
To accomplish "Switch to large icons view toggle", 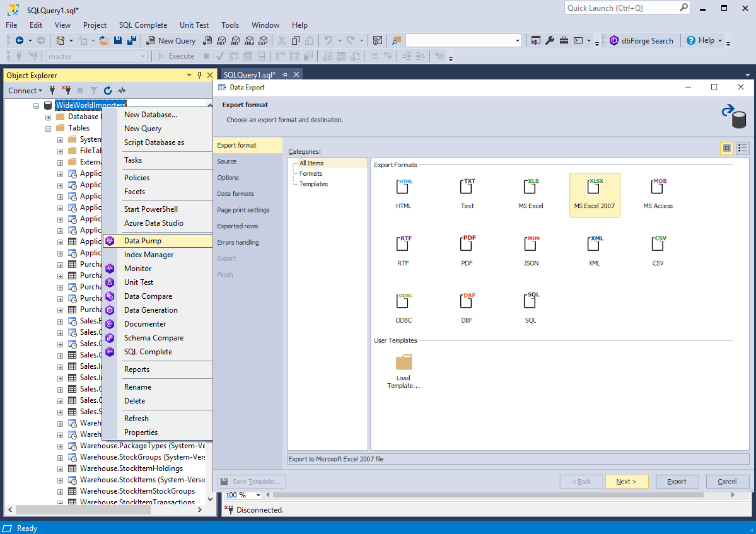I will pos(727,148).
